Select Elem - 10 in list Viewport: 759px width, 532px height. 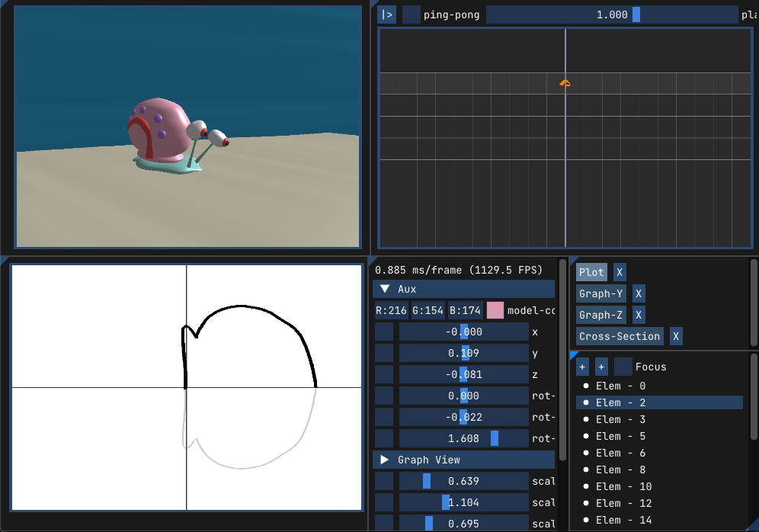659,486
